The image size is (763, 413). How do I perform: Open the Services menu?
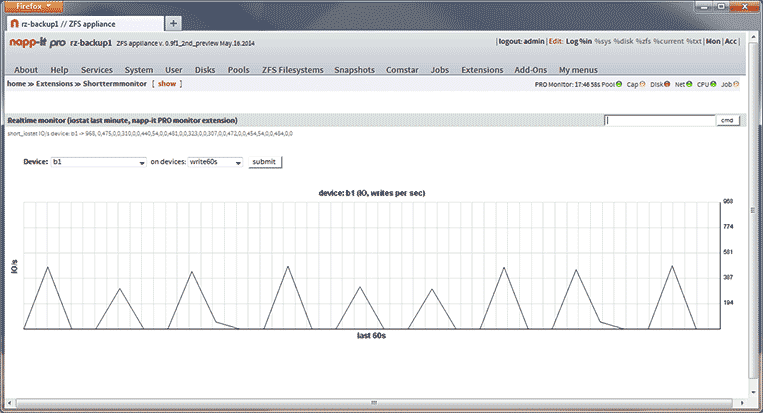(97, 70)
